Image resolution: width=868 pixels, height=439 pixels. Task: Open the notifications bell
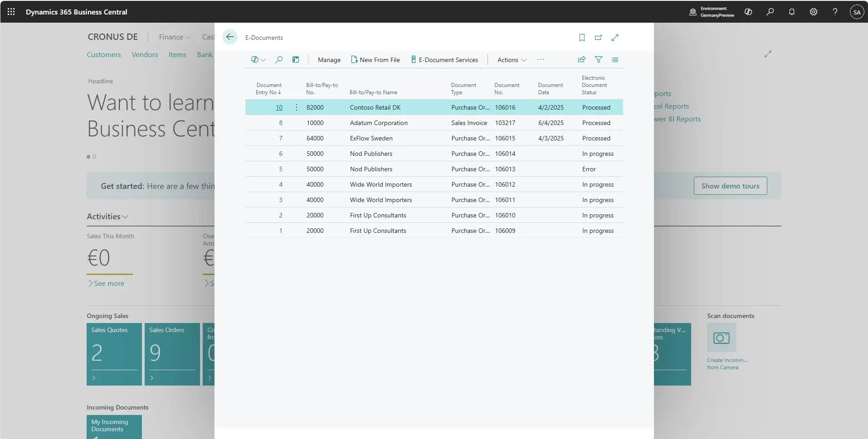(792, 12)
